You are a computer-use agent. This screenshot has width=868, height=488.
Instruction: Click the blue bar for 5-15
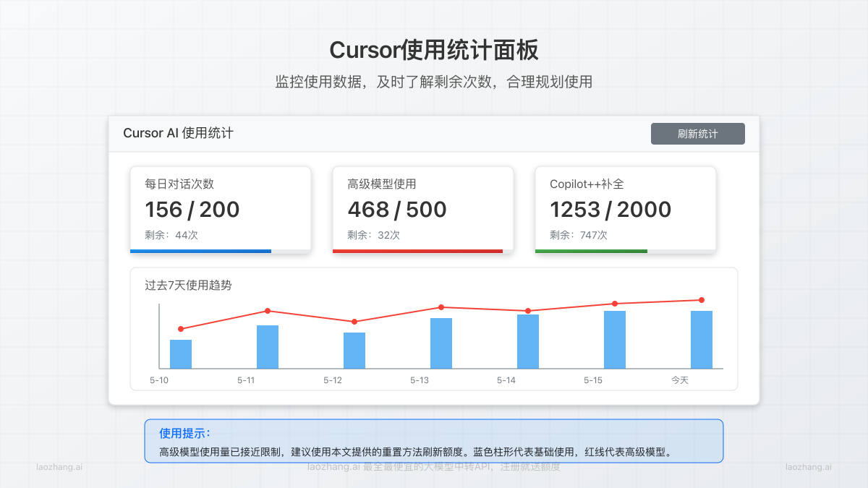tap(615, 340)
